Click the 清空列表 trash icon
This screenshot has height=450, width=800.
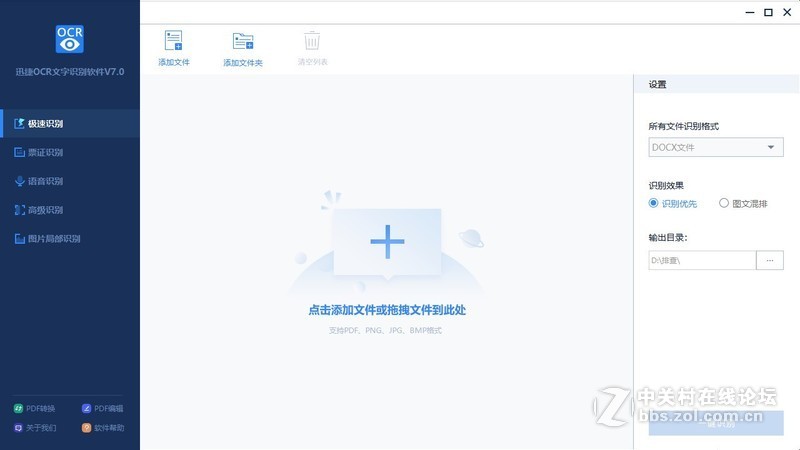(x=312, y=41)
